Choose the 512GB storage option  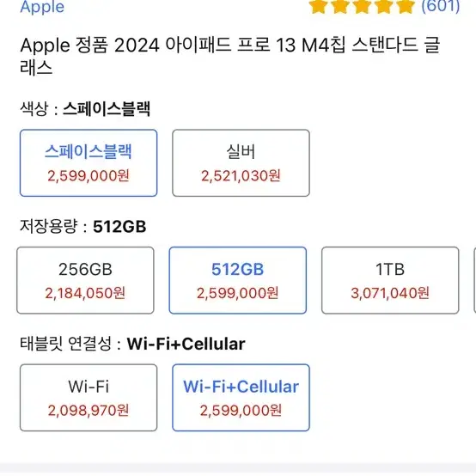(238, 280)
